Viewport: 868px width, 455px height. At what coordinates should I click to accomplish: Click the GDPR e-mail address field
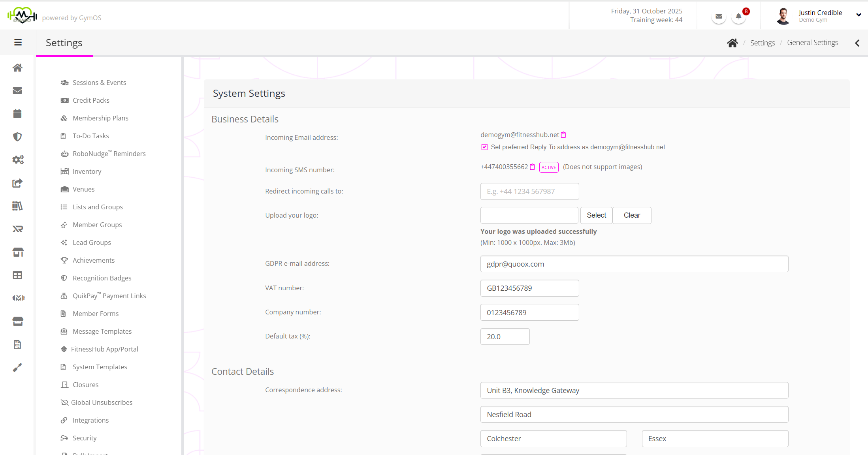tap(634, 264)
